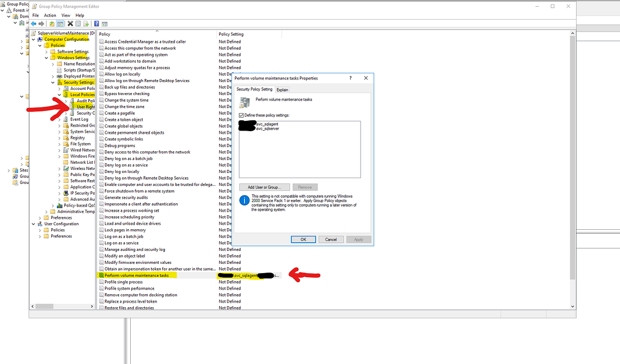Select the highlighted Perform volume maintenance tasks policy
This screenshot has width=620, height=364.
coord(138,275)
